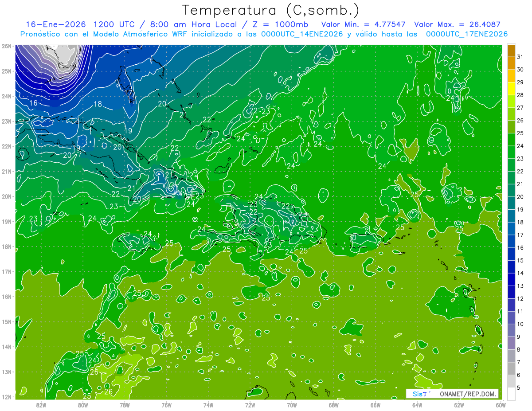Viewport: 532px width, 411px height.
Task: Click the '68W' longitude axis label
Action: click(333, 405)
